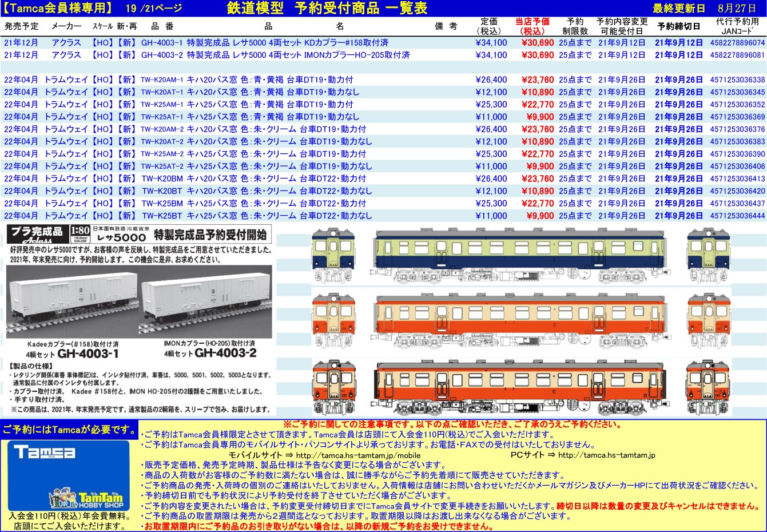This screenshot has width=767, height=532.
Task: Click JAN code 4571253036338
Action: [x=737, y=80]
